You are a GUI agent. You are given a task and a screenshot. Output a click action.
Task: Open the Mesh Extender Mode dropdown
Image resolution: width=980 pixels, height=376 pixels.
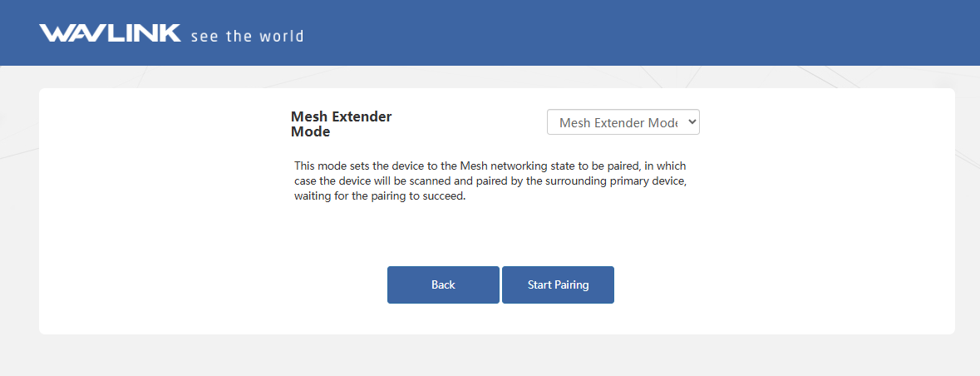pyautogui.click(x=623, y=122)
